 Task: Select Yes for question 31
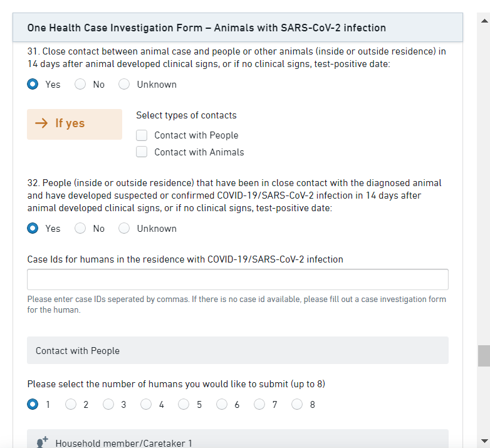33,85
